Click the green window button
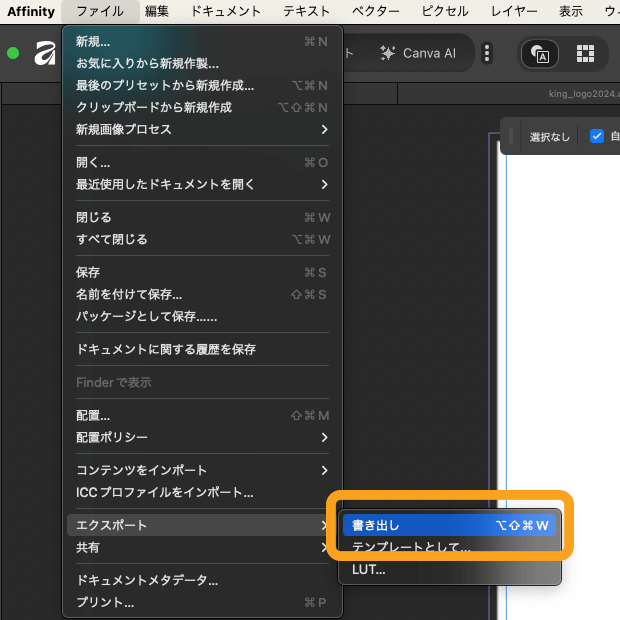The width and height of the screenshot is (620, 620). tap(13, 53)
